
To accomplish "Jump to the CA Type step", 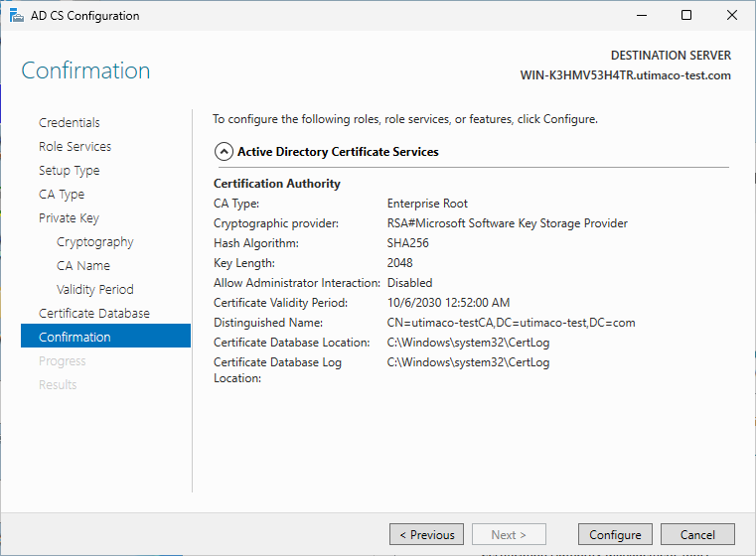I will pos(62,195).
